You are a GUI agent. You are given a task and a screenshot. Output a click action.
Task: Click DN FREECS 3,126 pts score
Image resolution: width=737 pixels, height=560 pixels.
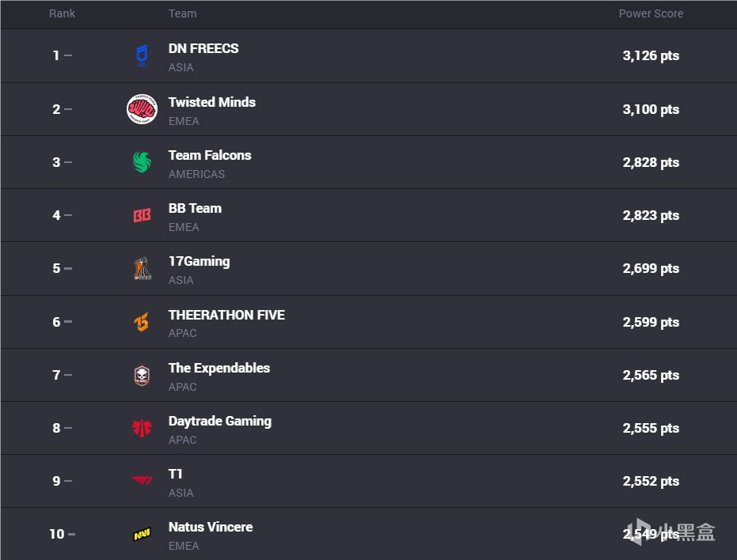tap(650, 56)
